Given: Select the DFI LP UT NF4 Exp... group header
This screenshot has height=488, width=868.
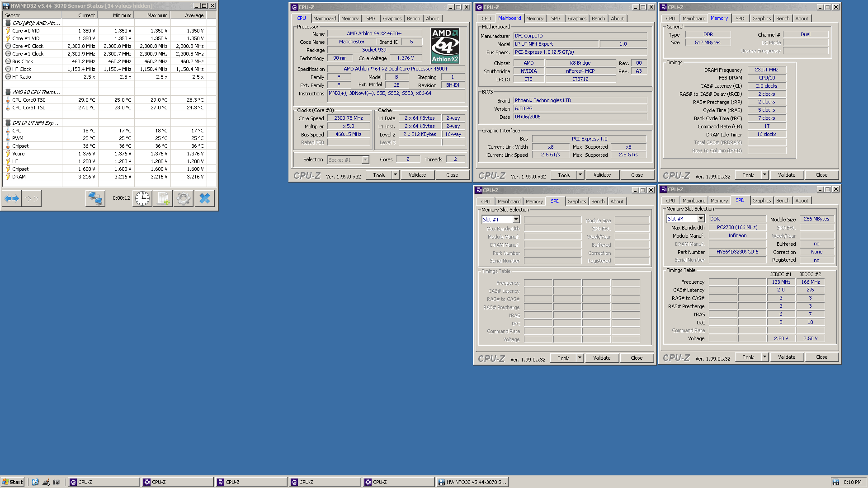Looking at the screenshot, I should pyautogui.click(x=110, y=123).
